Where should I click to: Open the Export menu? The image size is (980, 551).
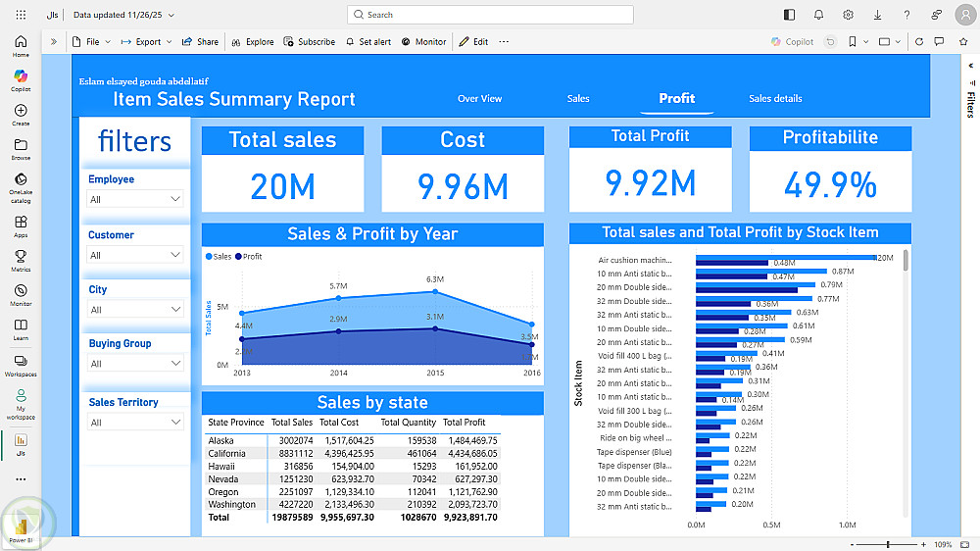[x=146, y=42]
